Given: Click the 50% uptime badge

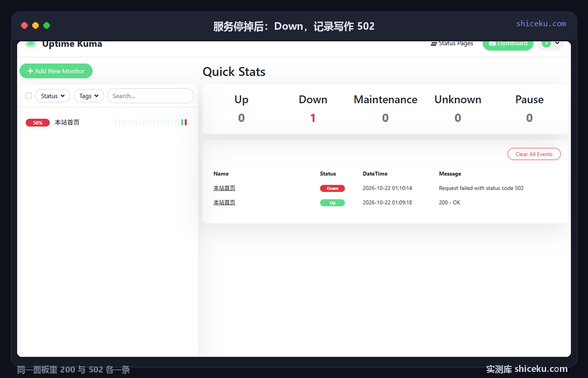Looking at the screenshot, I should (37, 123).
